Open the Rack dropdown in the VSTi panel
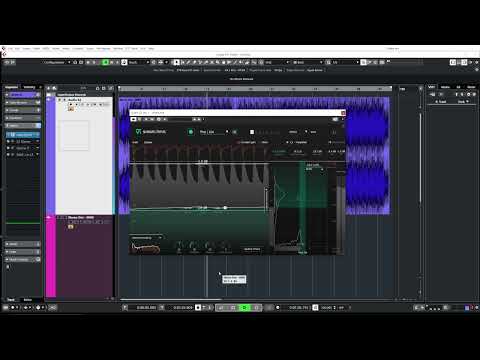This screenshot has height=360, width=480. 463,102
